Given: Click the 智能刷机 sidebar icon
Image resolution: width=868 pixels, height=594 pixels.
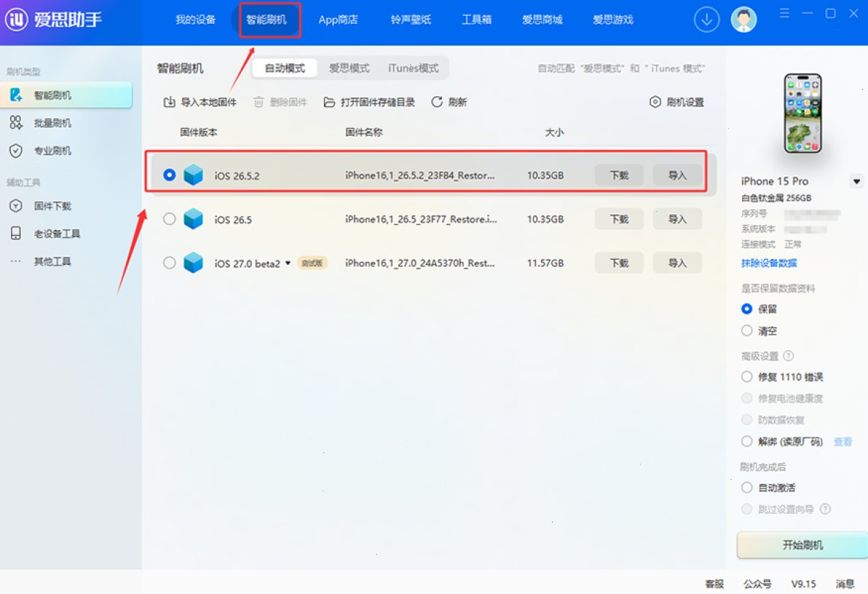Looking at the screenshot, I should [17, 96].
